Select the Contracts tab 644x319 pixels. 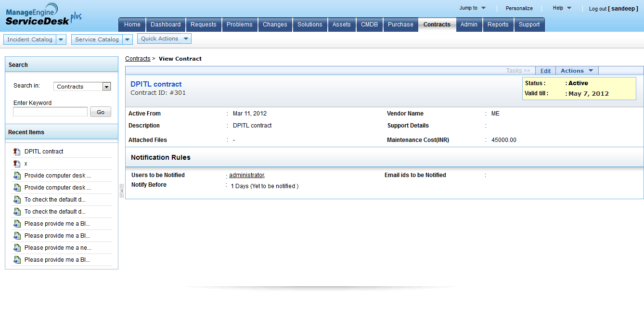coord(437,25)
